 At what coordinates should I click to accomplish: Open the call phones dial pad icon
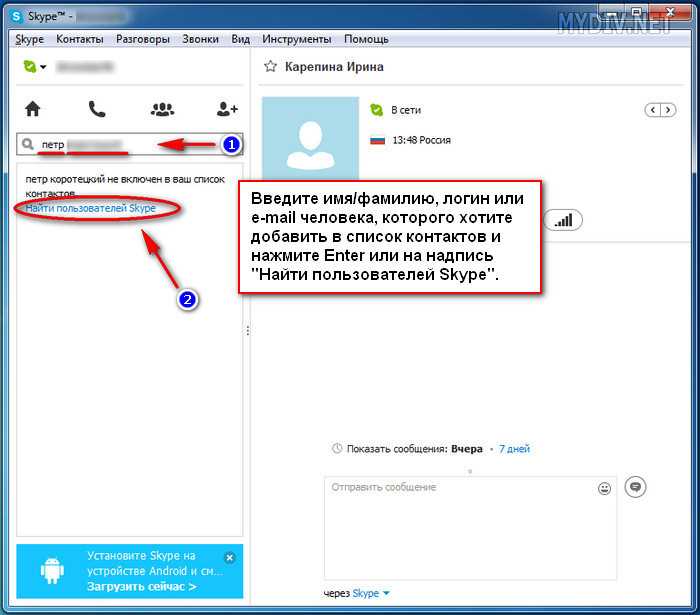pyautogui.click(x=97, y=108)
